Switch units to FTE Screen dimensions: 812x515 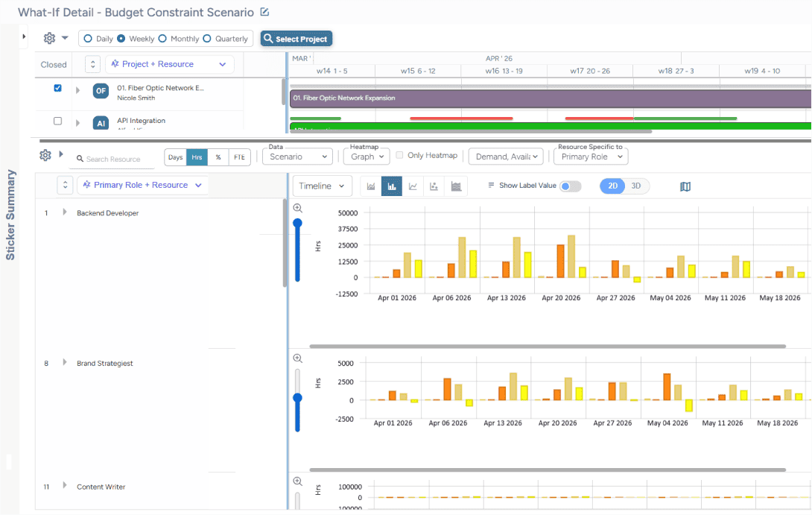pos(239,157)
